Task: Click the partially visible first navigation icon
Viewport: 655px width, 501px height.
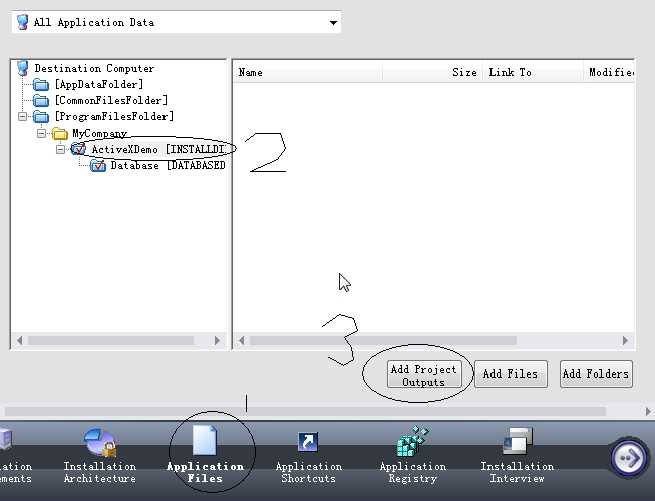Action: 6,439
